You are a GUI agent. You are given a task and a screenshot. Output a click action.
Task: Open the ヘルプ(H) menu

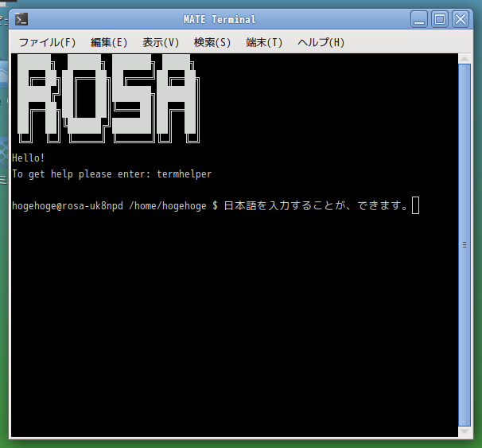pos(321,42)
